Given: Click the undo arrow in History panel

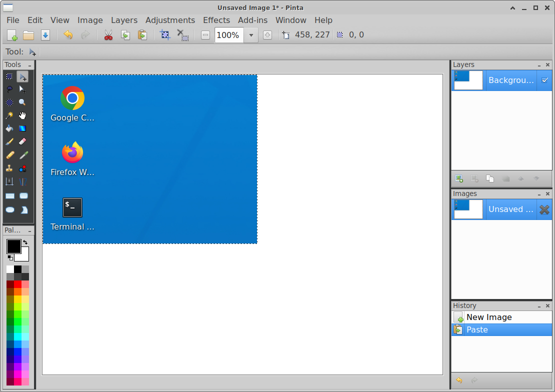Looking at the screenshot, I should (x=459, y=380).
